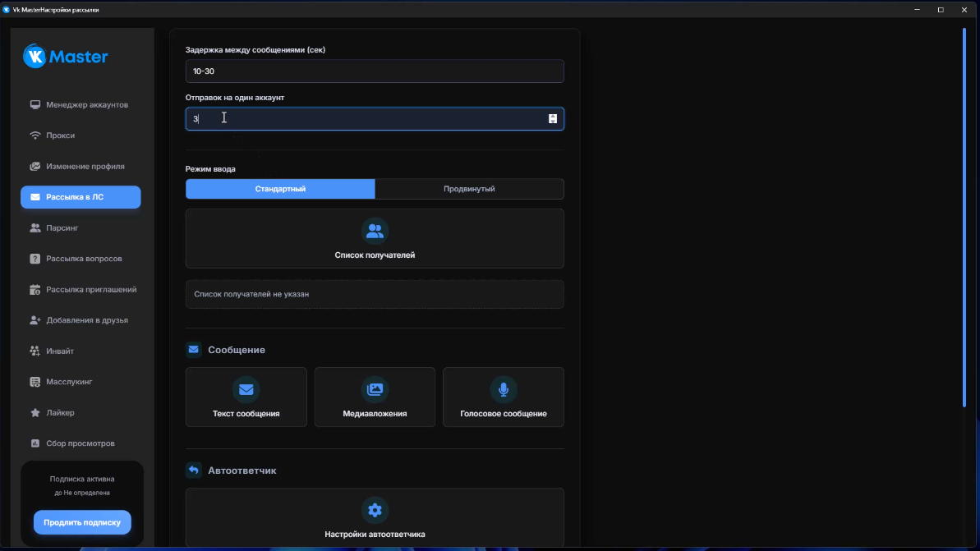Screen dimensions: 980x551
Task: Go to Рассылка вопросов in sidebar
Action: click(84, 259)
